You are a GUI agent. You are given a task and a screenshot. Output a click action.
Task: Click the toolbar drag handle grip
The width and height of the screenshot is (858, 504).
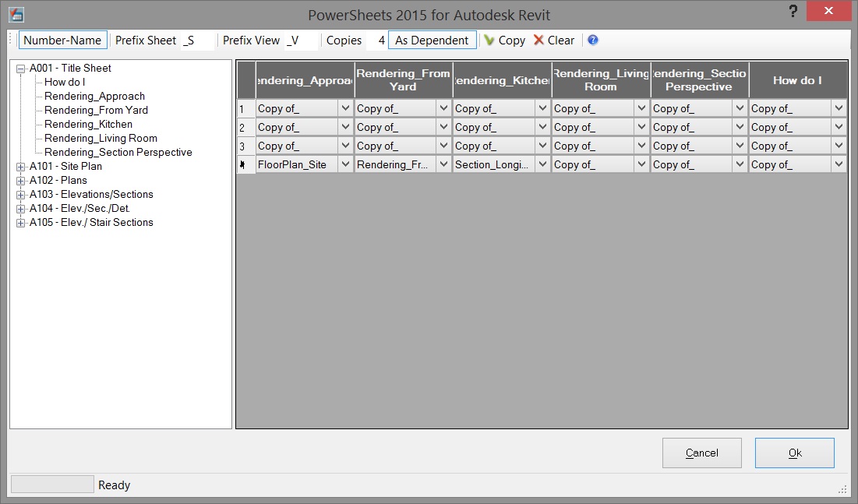(10, 40)
